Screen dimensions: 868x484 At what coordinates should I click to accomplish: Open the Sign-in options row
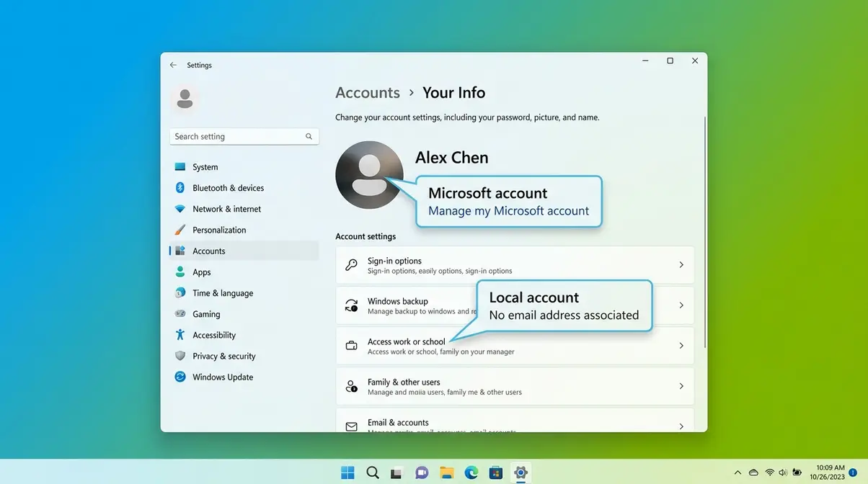click(515, 265)
